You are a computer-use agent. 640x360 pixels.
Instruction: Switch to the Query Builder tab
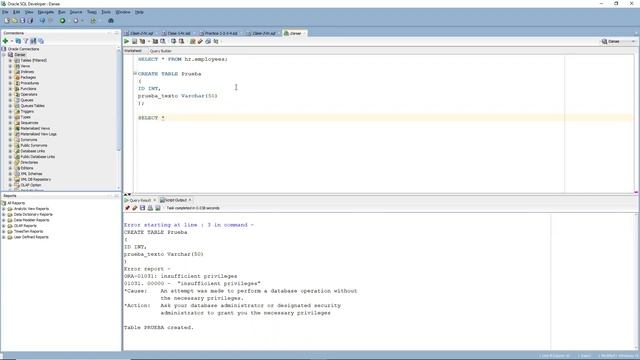point(160,51)
